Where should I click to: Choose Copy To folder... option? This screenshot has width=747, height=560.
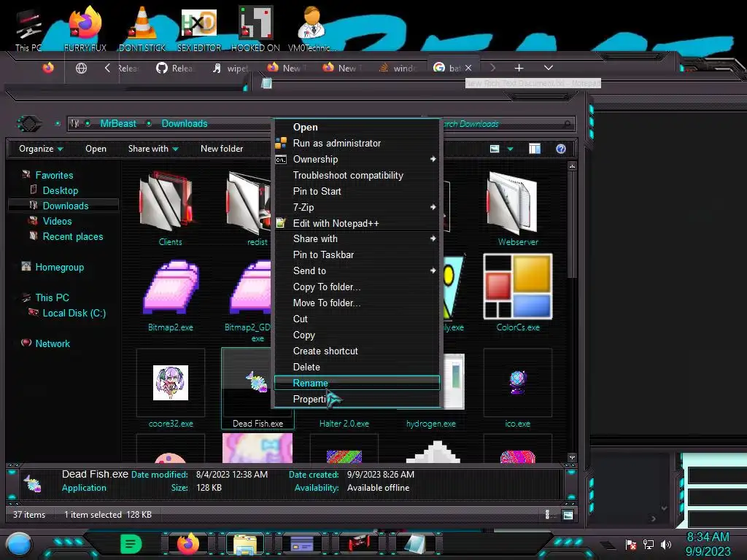point(356,287)
